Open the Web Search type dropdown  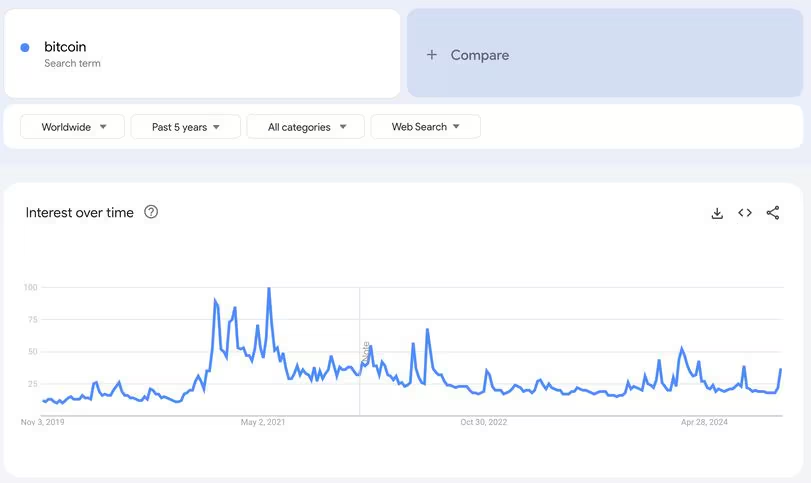tap(426, 127)
